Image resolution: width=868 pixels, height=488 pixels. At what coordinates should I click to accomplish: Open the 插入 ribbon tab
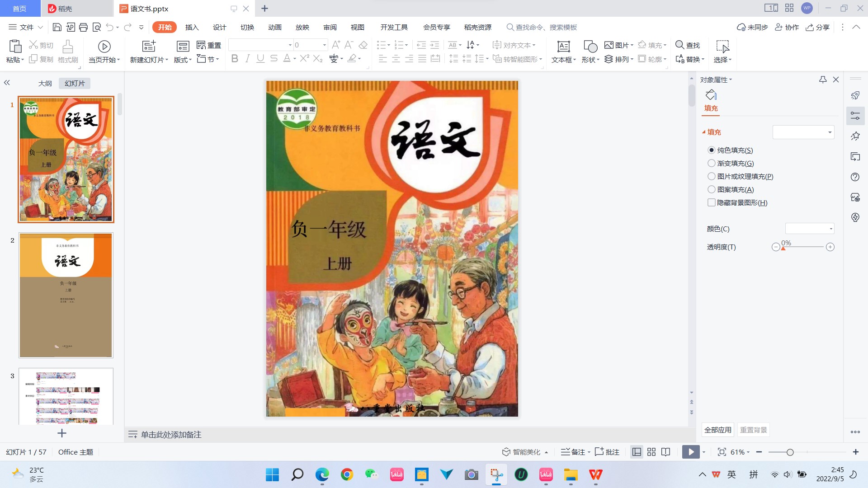pyautogui.click(x=192, y=27)
